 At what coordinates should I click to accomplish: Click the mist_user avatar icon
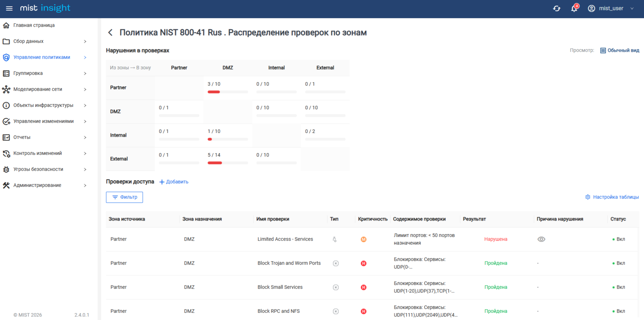click(591, 8)
